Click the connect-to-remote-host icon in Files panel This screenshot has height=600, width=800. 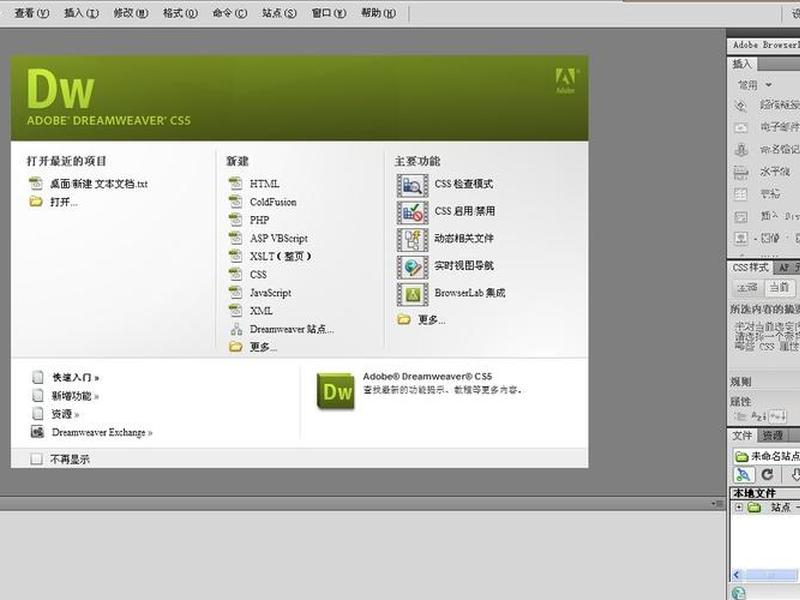coord(744,475)
